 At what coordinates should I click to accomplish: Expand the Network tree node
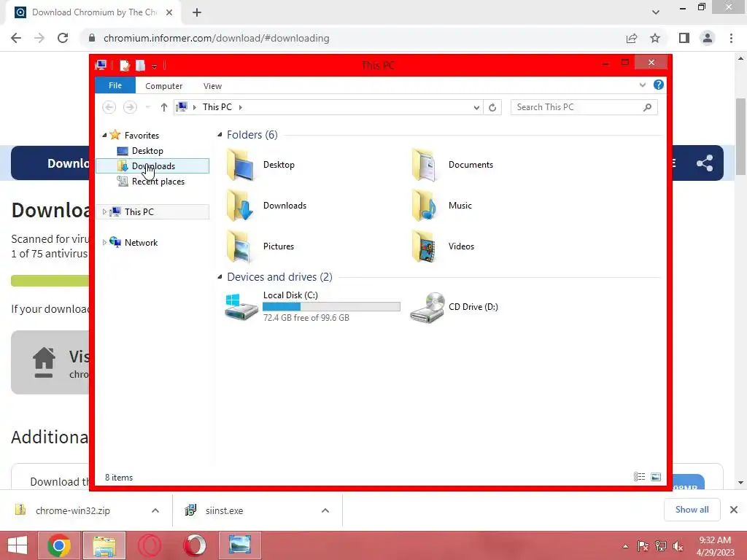pos(104,242)
